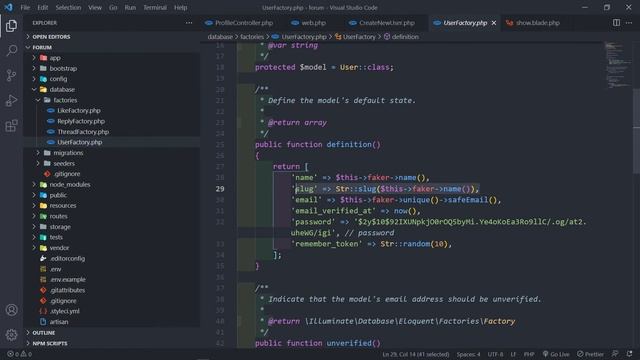
Task: Click the Explorer more actions ellipsis
Action: [x=189, y=23]
